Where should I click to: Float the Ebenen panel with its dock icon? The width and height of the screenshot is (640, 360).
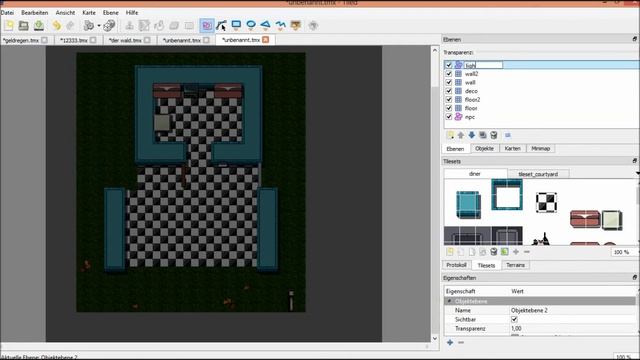click(634, 39)
